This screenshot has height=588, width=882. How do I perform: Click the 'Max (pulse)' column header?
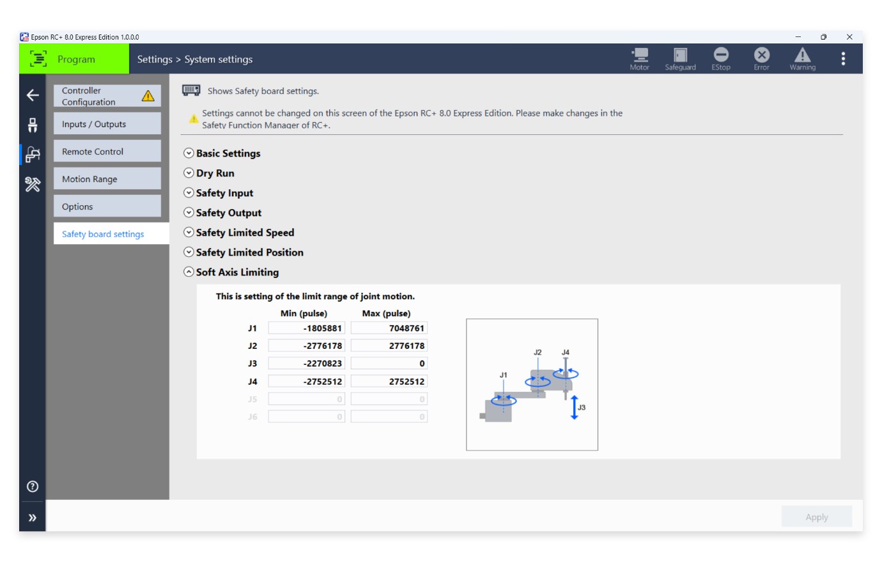[386, 313]
